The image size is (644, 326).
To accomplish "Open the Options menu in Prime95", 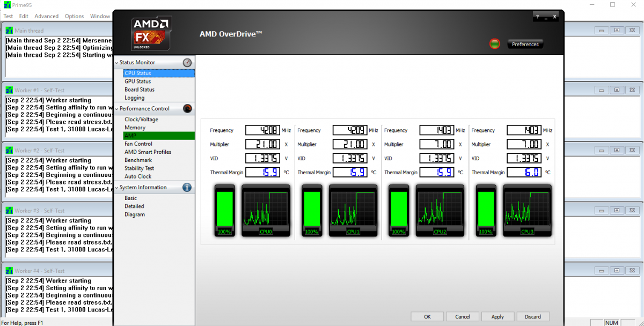I will pyautogui.click(x=75, y=16).
